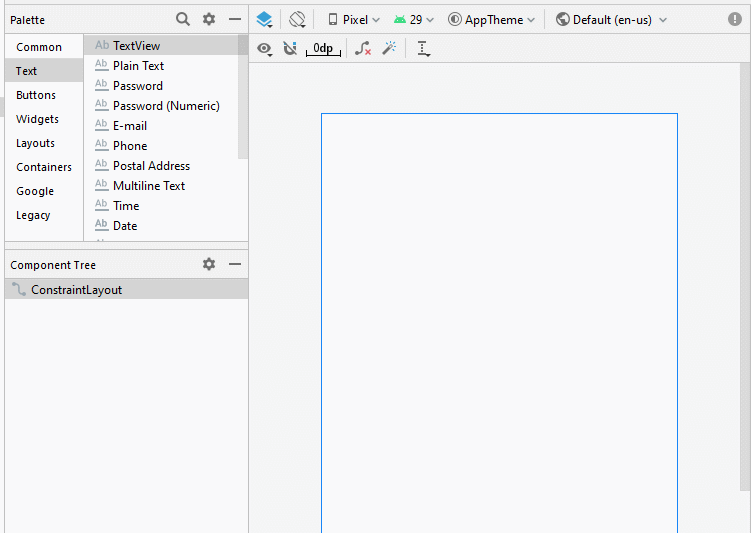This screenshot has height=533, width=751.
Task: Select Legacy palette category
Action: click(x=44, y=215)
